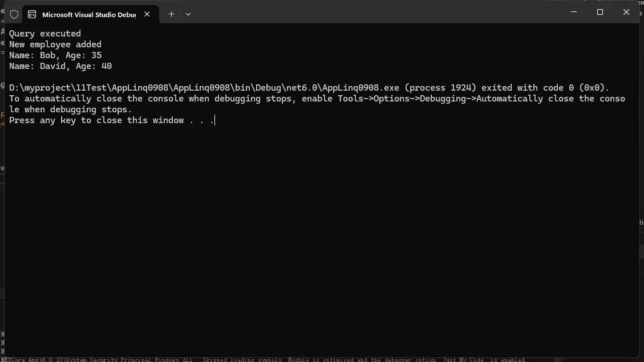This screenshot has height=362, width=644.
Task: Minimize the terminal window
Action: (x=573, y=12)
